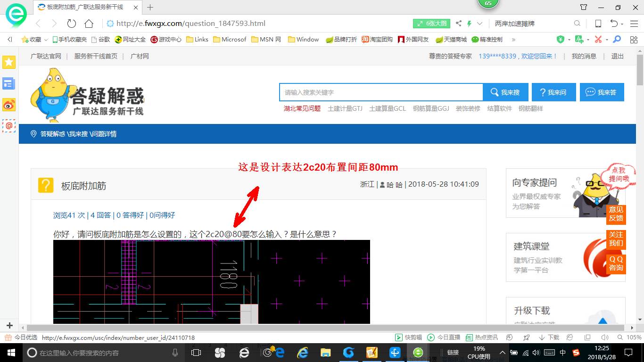Click the undo closed page arrow icon

coord(614,24)
